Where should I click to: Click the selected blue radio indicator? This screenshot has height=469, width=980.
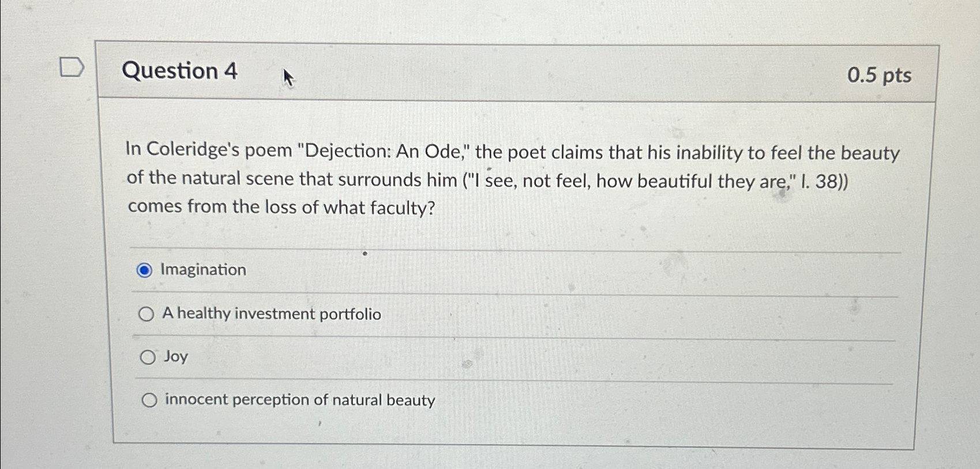[x=144, y=269]
